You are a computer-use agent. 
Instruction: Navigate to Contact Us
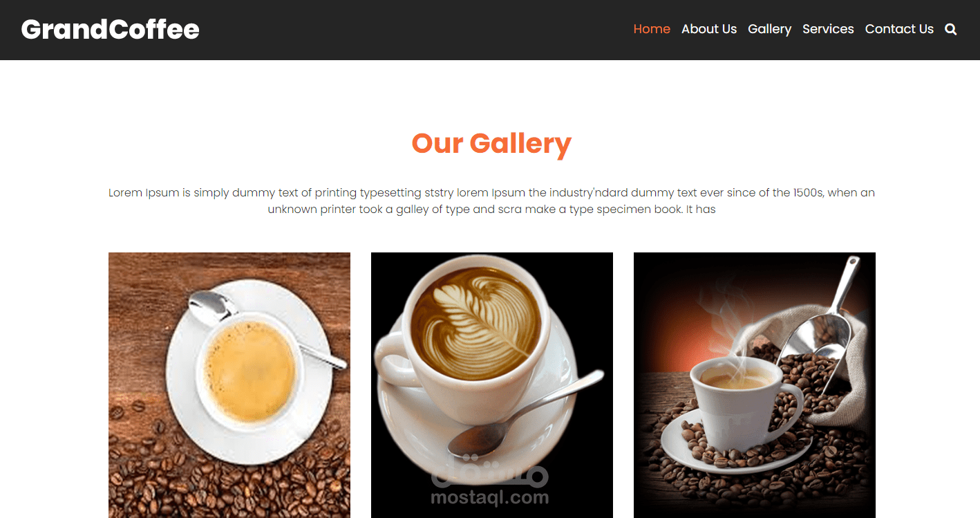(899, 29)
